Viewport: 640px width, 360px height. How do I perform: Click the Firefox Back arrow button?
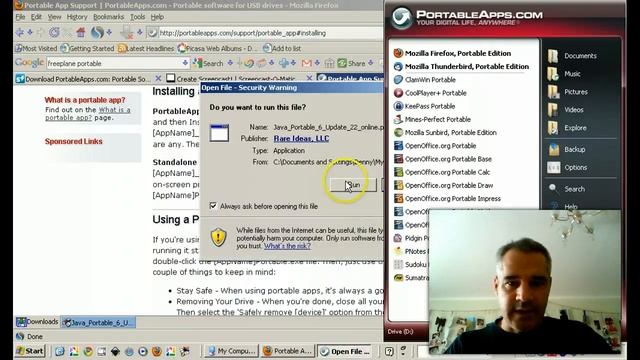19,32
